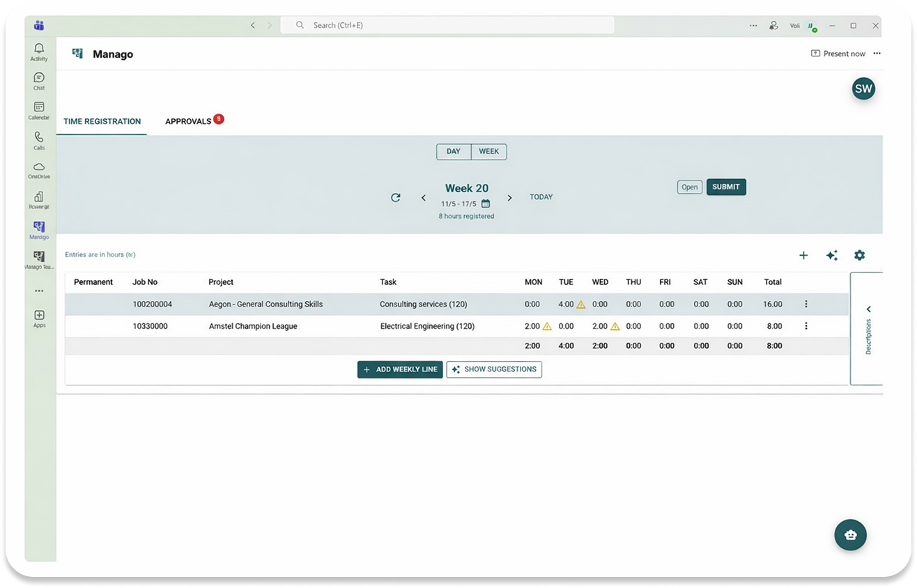Select the WEEK view
This screenshot has height=588, width=917.
pos(489,151)
